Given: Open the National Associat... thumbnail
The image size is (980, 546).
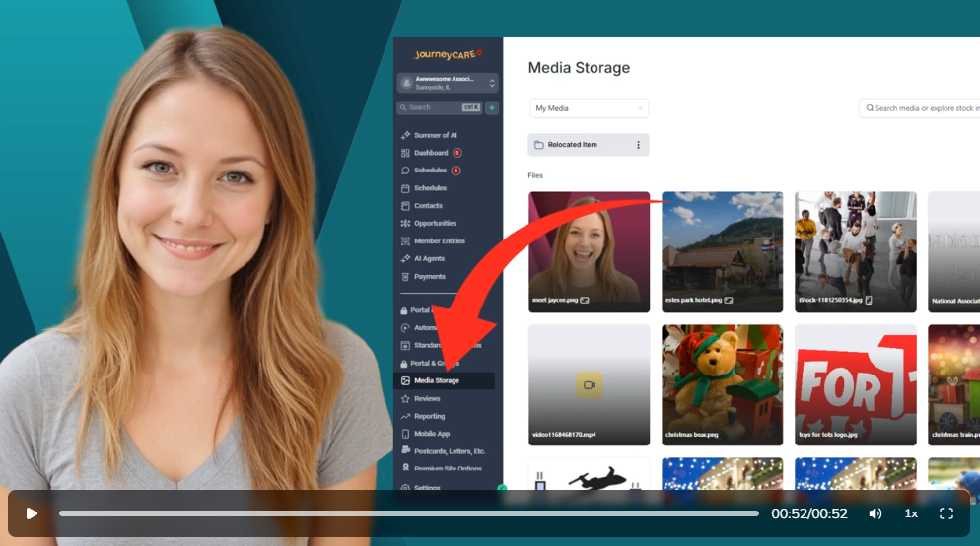Looking at the screenshot, I should tap(953, 251).
